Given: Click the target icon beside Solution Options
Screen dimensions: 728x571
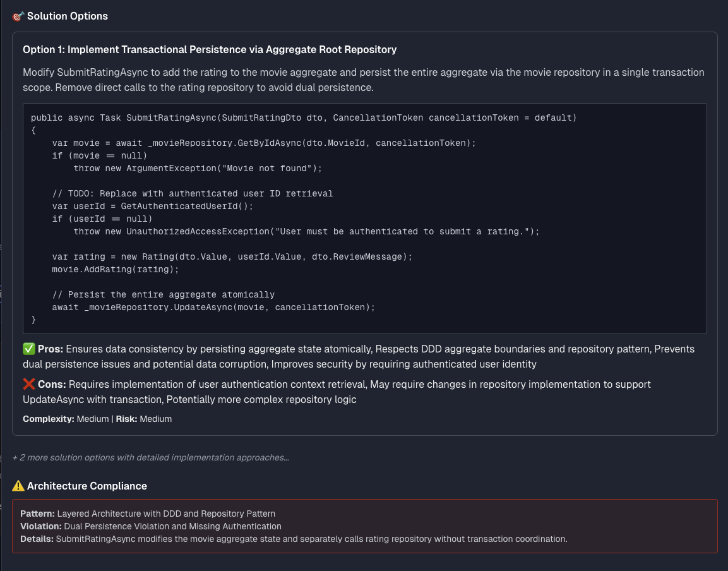Looking at the screenshot, I should 18,16.
